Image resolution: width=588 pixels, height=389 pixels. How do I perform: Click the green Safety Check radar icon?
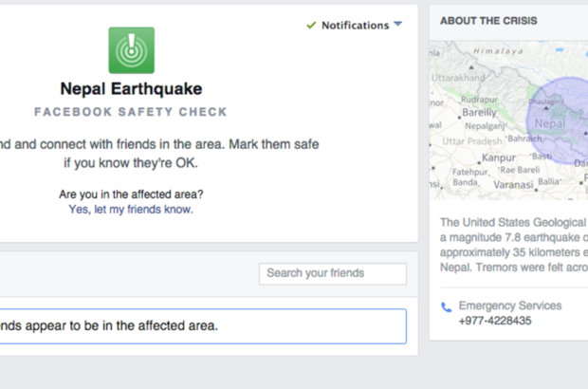[x=131, y=50]
